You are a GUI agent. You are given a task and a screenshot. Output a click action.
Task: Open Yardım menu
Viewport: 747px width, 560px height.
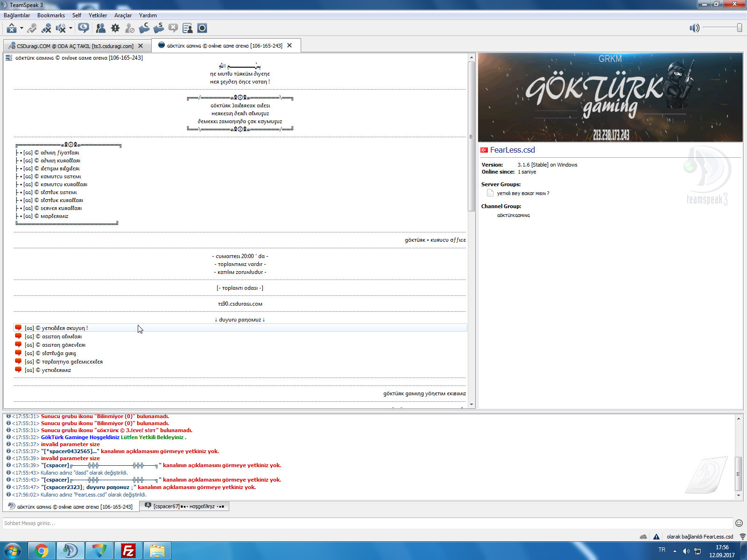point(148,15)
